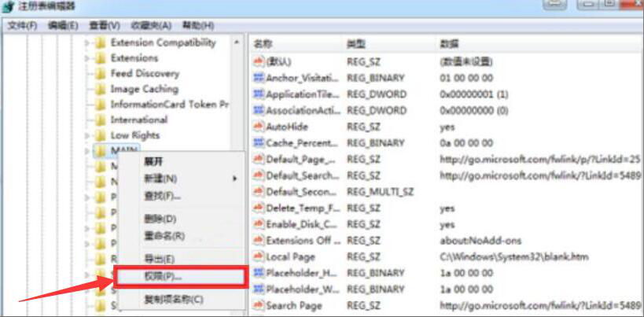Click the binary icon beside Cache_Percent...
The image size is (644, 317).
[259, 143]
